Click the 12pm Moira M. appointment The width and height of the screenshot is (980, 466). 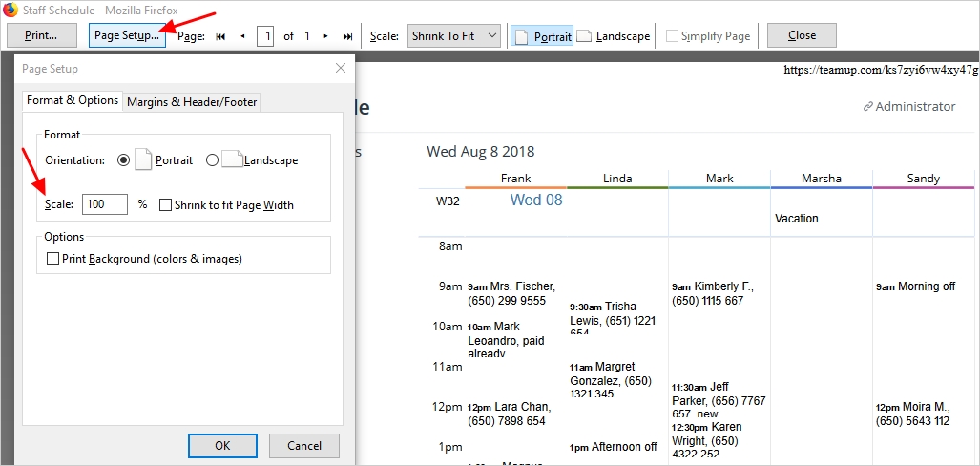912,413
